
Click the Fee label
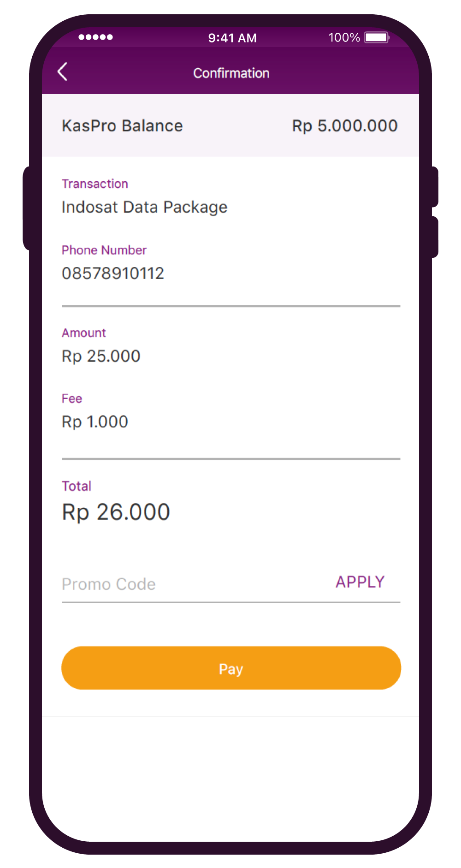pyautogui.click(x=72, y=398)
